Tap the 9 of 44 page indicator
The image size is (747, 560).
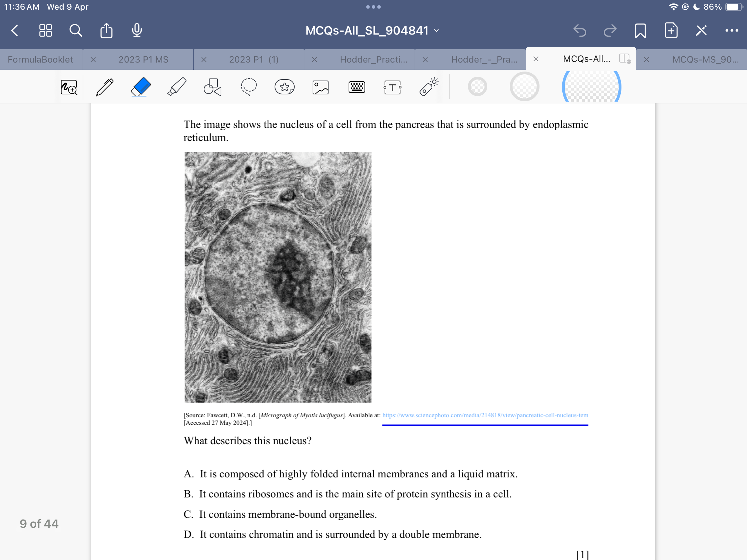point(39,524)
